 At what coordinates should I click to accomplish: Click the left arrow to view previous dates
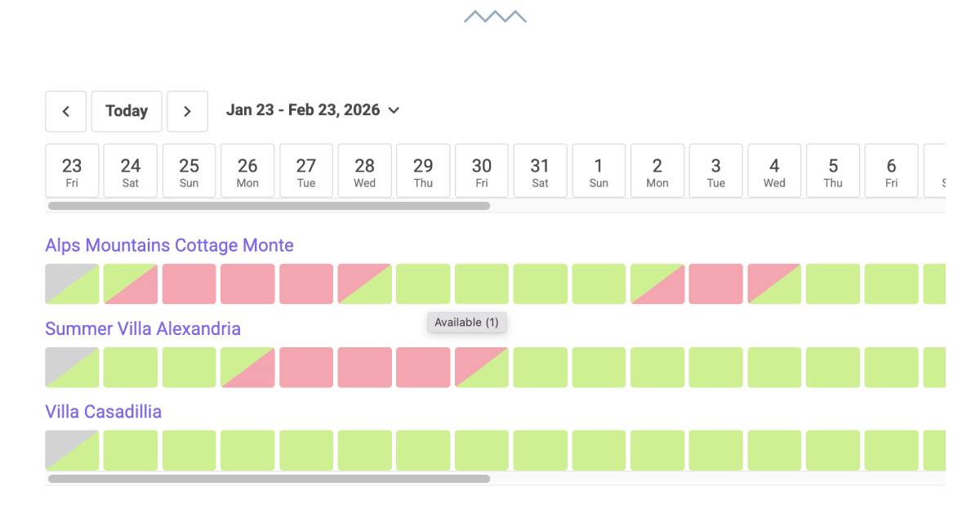65,111
